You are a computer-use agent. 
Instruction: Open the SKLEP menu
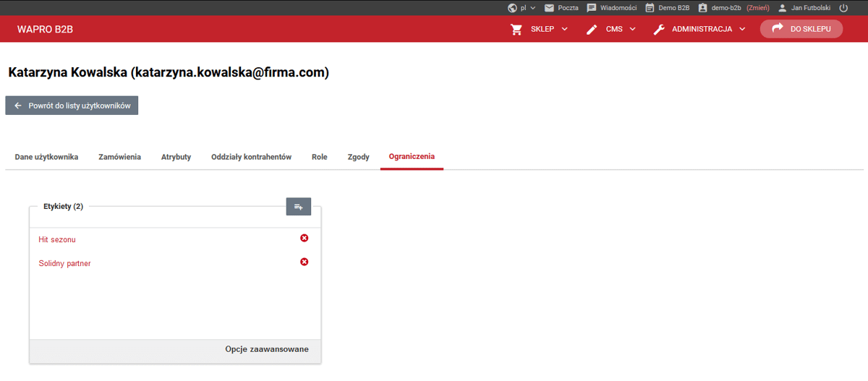click(x=542, y=30)
